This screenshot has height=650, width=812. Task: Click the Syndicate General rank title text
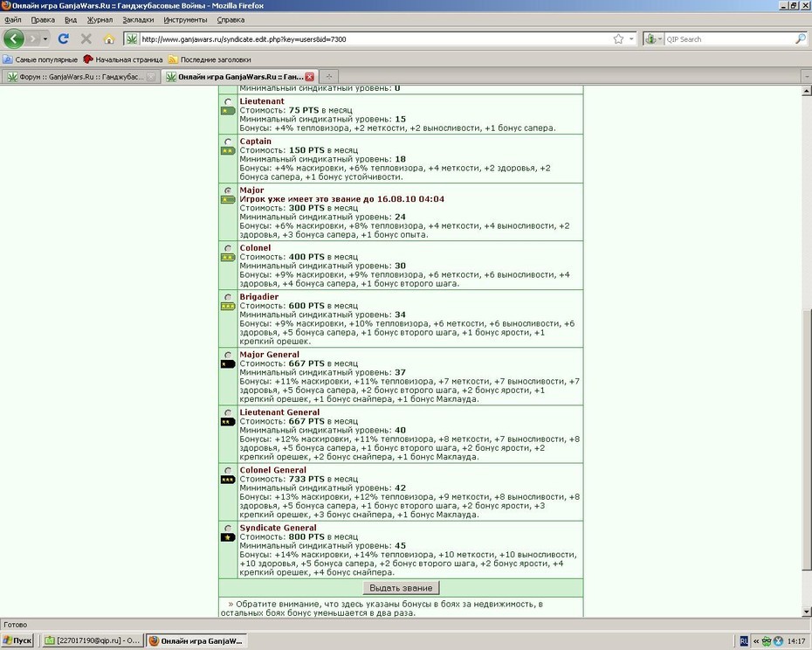coord(279,529)
